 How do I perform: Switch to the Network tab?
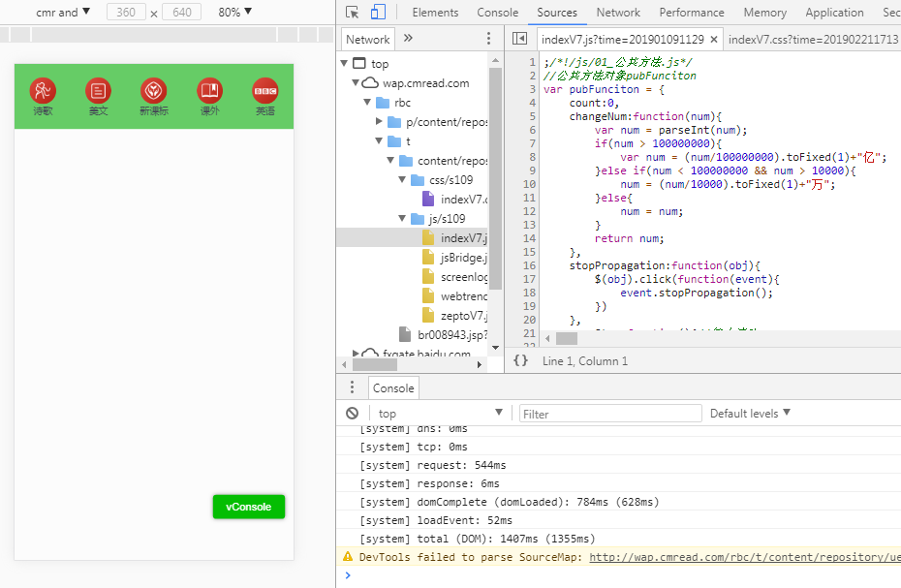point(618,13)
